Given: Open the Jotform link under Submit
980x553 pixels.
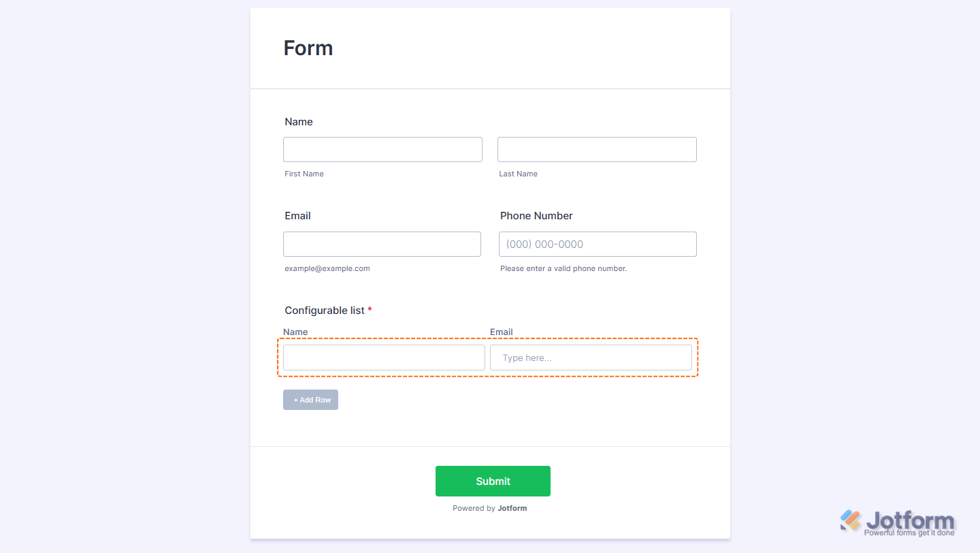Looking at the screenshot, I should [512, 508].
